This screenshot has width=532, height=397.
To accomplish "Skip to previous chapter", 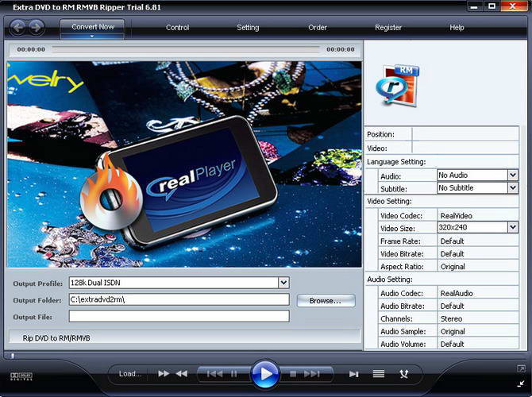I will 214,374.
